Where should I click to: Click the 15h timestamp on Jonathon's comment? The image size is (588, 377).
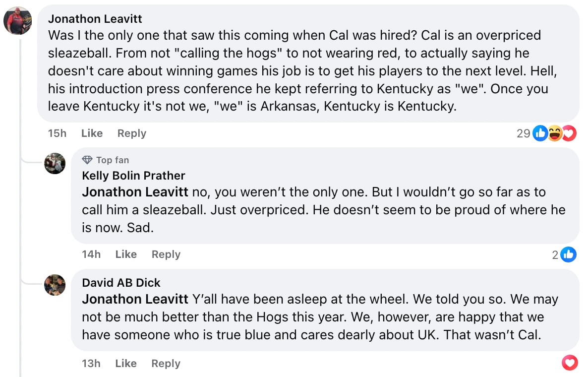click(57, 133)
